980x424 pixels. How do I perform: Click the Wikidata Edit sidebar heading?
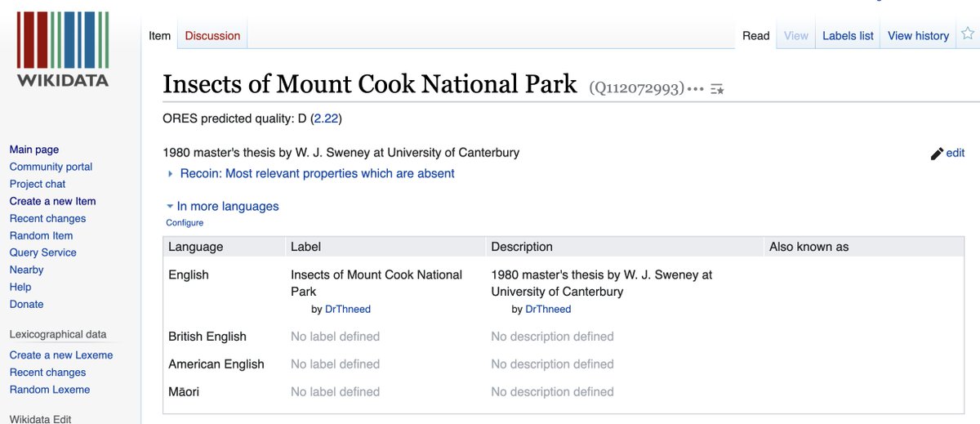point(41,419)
